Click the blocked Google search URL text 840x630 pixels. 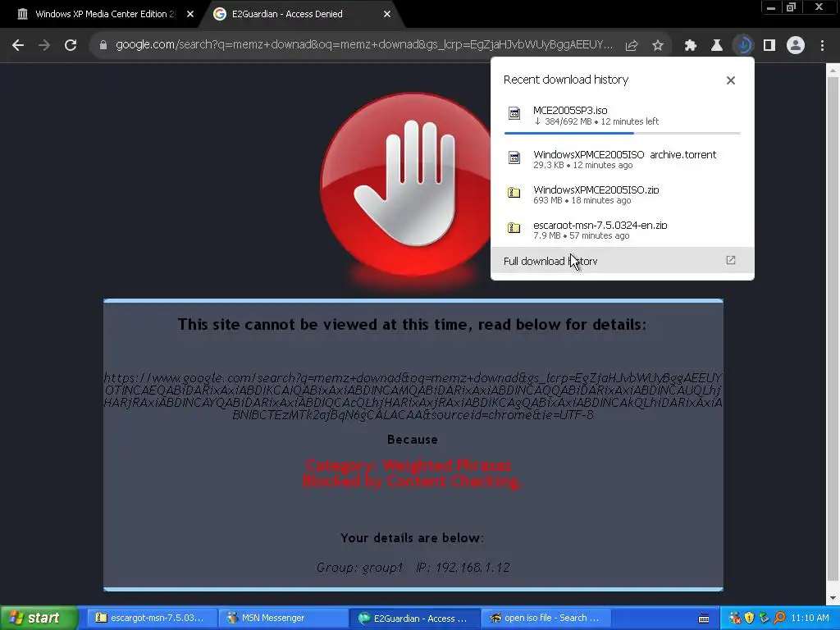point(413,396)
